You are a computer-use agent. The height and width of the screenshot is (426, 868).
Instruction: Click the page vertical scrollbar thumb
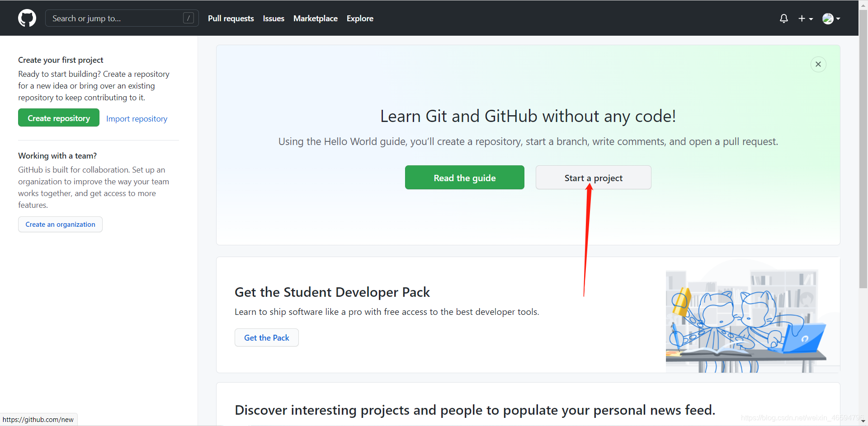[863, 149]
